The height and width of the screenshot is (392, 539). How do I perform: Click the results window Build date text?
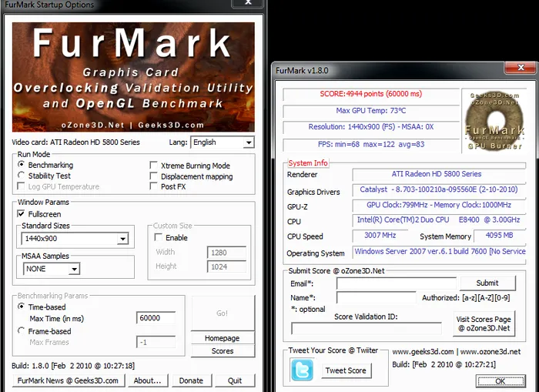pos(444,364)
